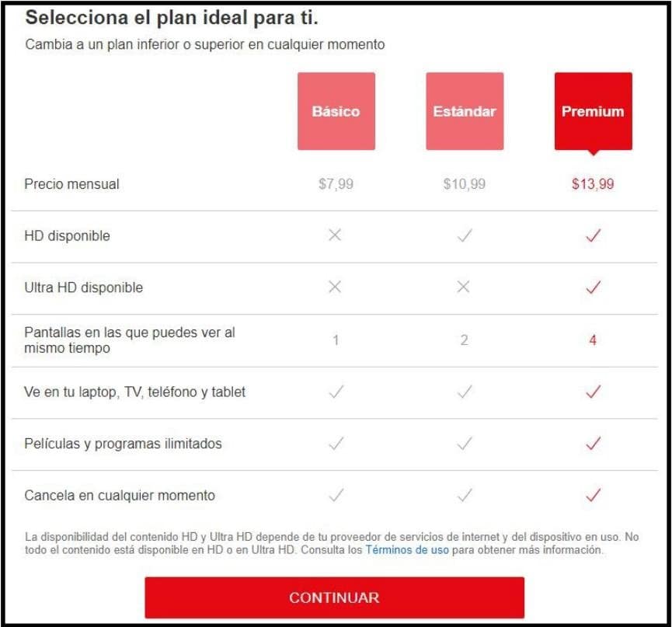The image size is (672, 627).
Task: Toggle Estándar's check for películas ilimitadas
Action: point(464,444)
